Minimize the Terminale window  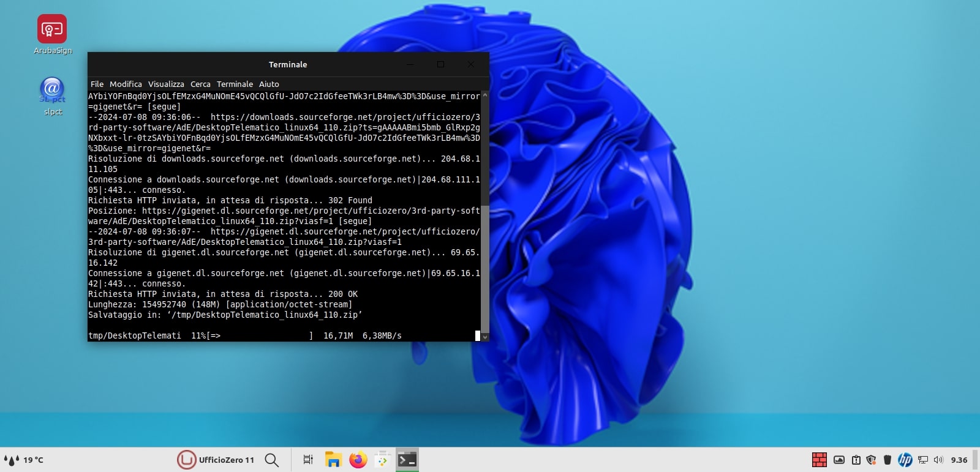point(410,64)
